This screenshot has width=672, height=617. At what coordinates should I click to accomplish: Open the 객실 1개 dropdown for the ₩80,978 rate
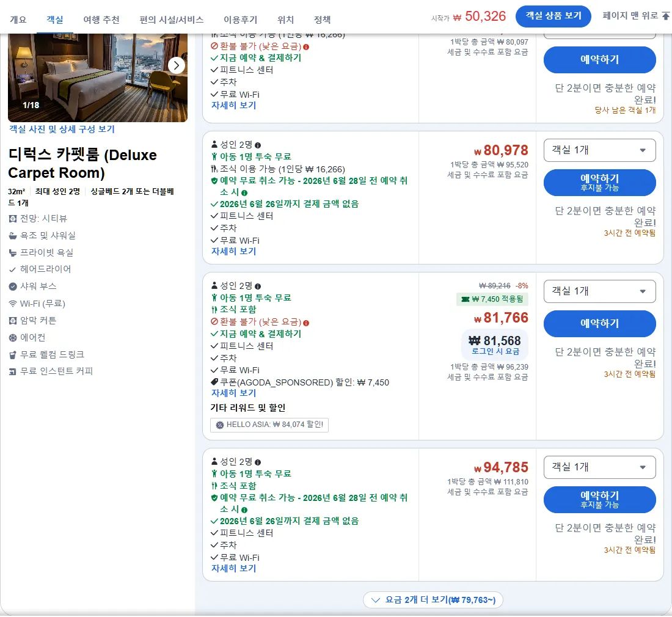(x=599, y=150)
